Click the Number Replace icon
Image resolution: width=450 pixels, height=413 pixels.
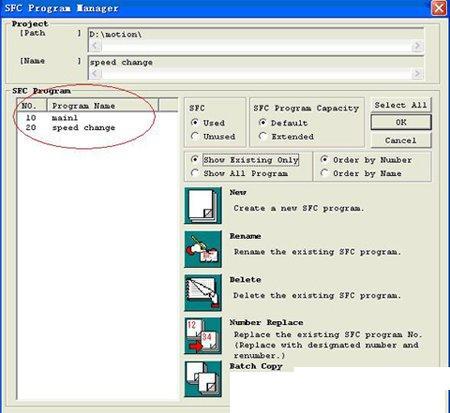click(x=203, y=336)
